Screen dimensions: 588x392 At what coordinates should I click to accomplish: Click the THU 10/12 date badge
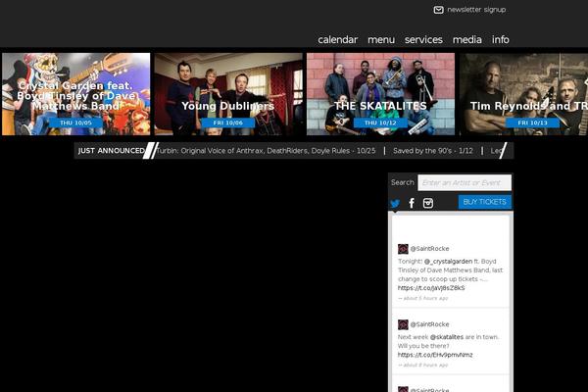pos(380,122)
